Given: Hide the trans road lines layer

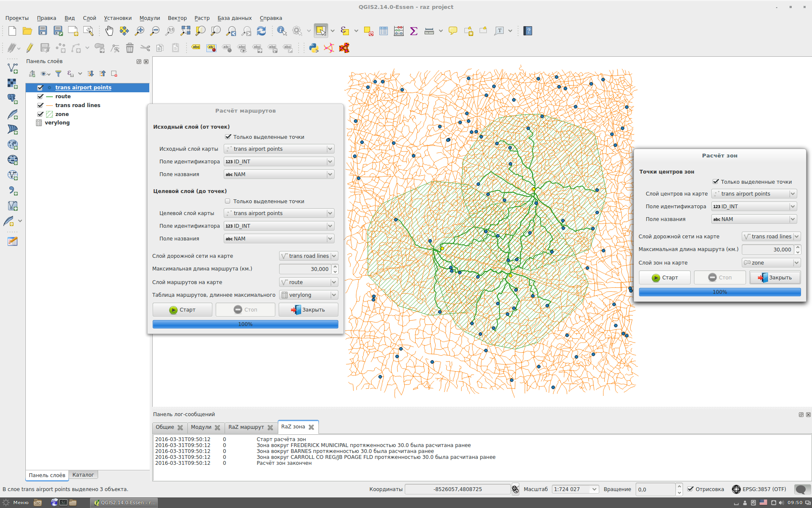Looking at the screenshot, I should pos(40,105).
